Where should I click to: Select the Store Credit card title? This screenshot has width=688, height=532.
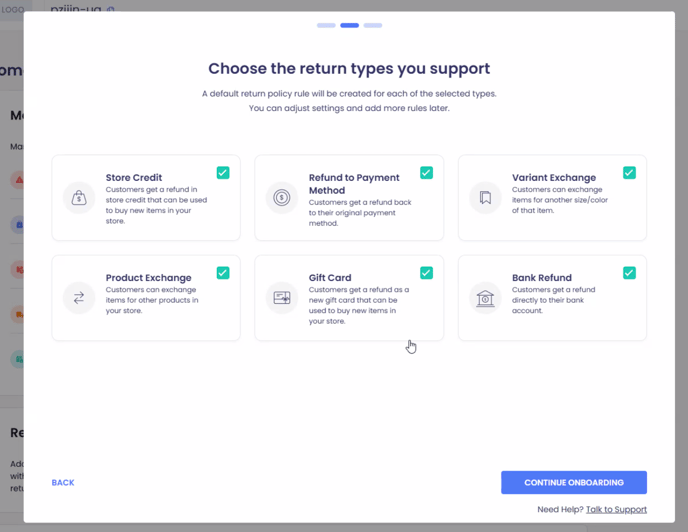pyautogui.click(x=134, y=178)
